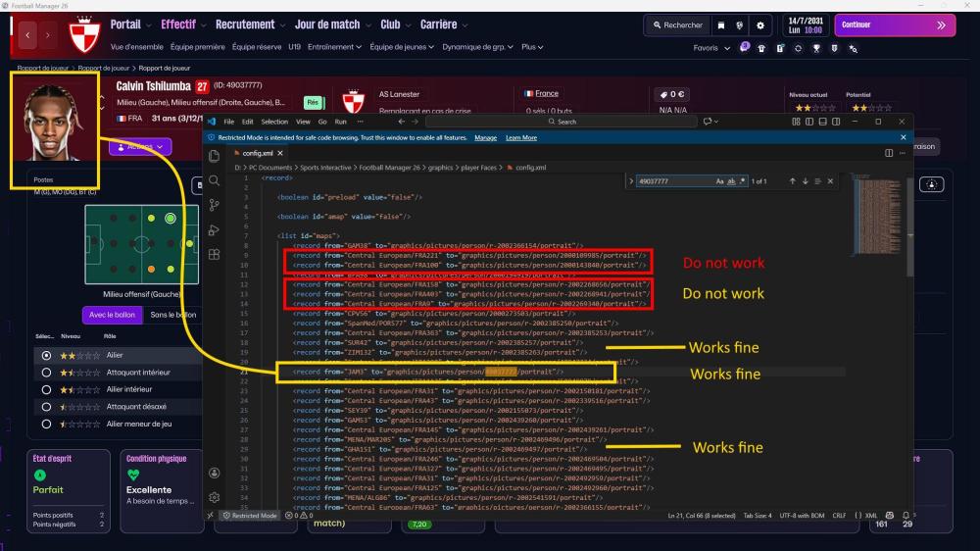Open VS Code Explorer sidebar icon
980x551 pixels.
(215, 155)
